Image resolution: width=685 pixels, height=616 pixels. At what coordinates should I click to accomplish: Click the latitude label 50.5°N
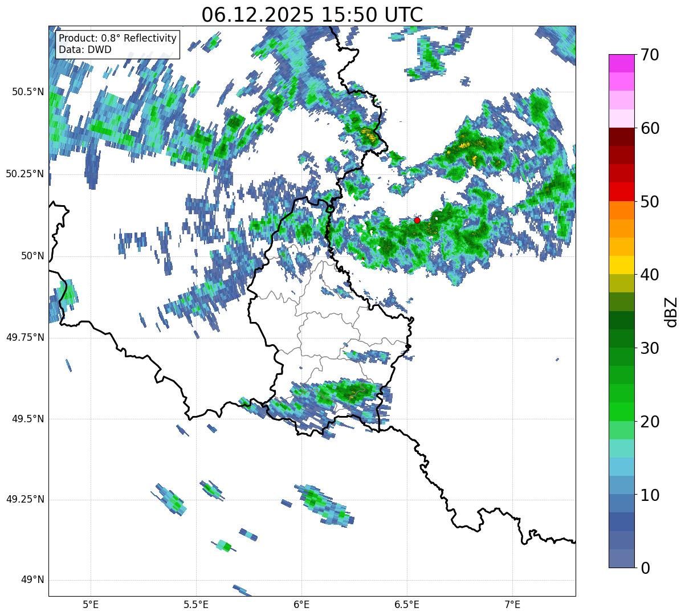28,92
